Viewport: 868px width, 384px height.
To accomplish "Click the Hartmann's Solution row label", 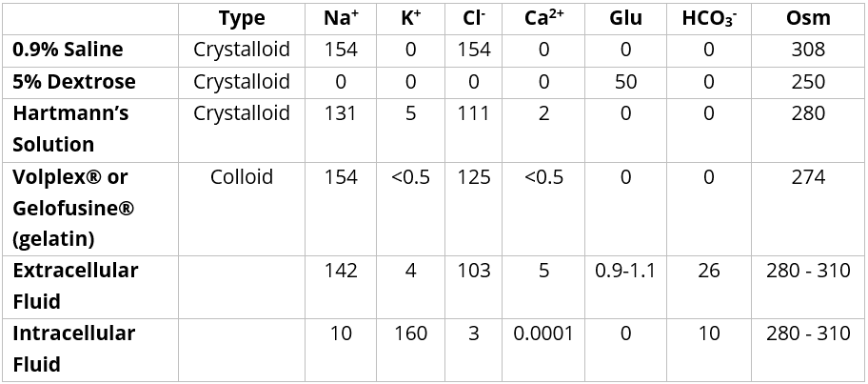I will click(x=70, y=129).
